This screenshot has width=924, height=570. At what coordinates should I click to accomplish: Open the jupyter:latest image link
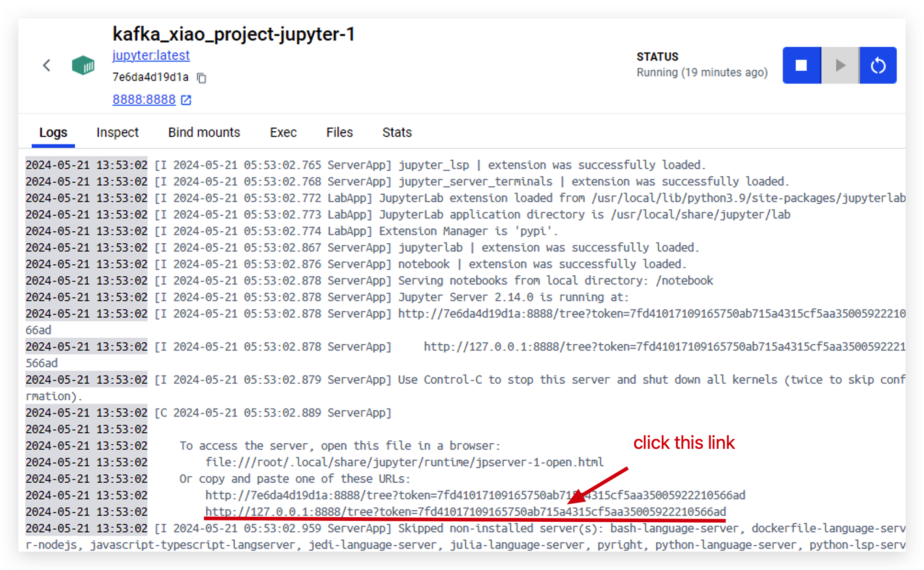click(x=151, y=55)
